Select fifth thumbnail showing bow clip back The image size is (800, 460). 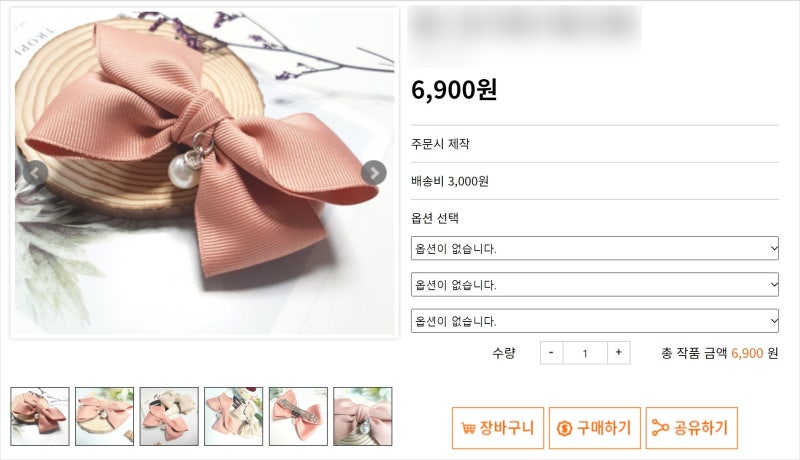pyautogui.click(x=298, y=416)
